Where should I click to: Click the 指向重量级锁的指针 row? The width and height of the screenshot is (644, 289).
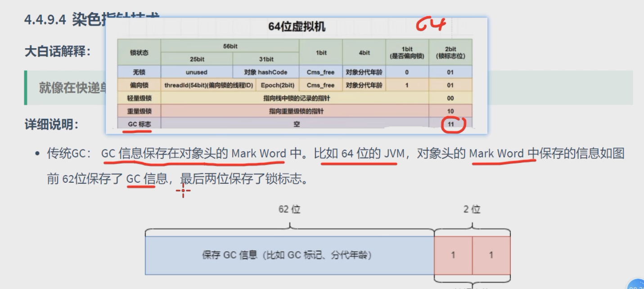pos(295,111)
